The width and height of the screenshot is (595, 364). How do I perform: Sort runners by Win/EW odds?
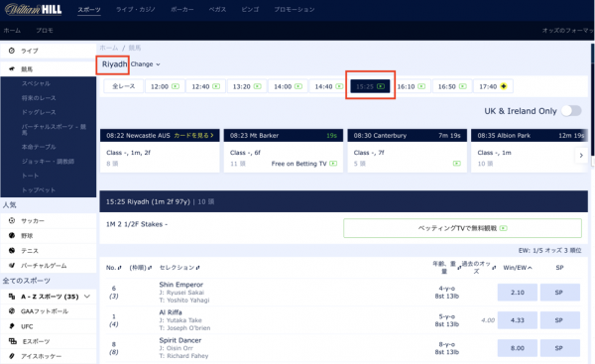tap(518, 268)
